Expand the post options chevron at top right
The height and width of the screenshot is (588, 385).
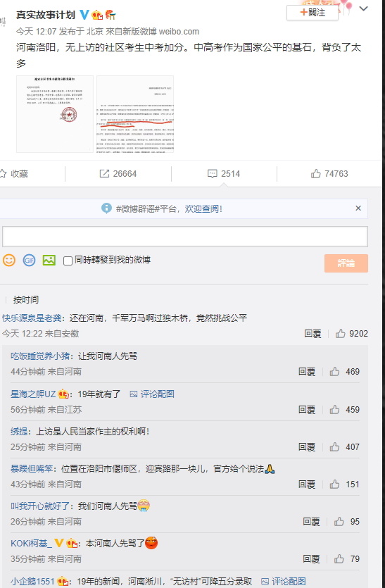tap(363, 8)
